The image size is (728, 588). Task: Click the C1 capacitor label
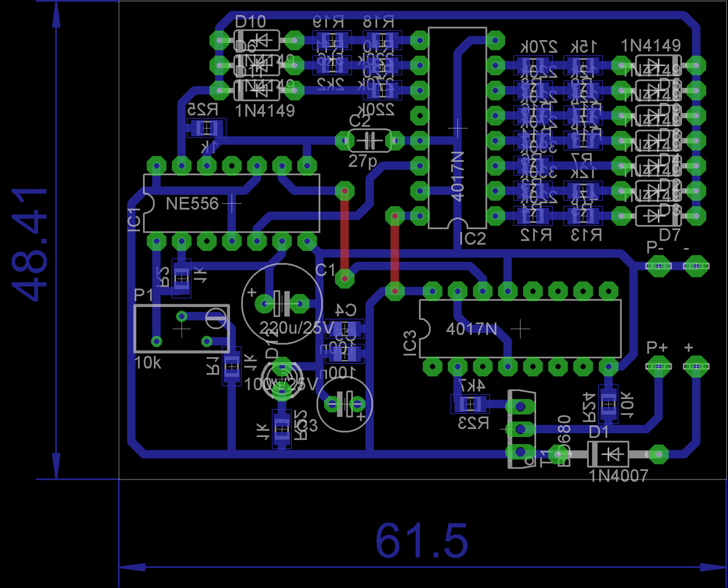tap(325, 270)
